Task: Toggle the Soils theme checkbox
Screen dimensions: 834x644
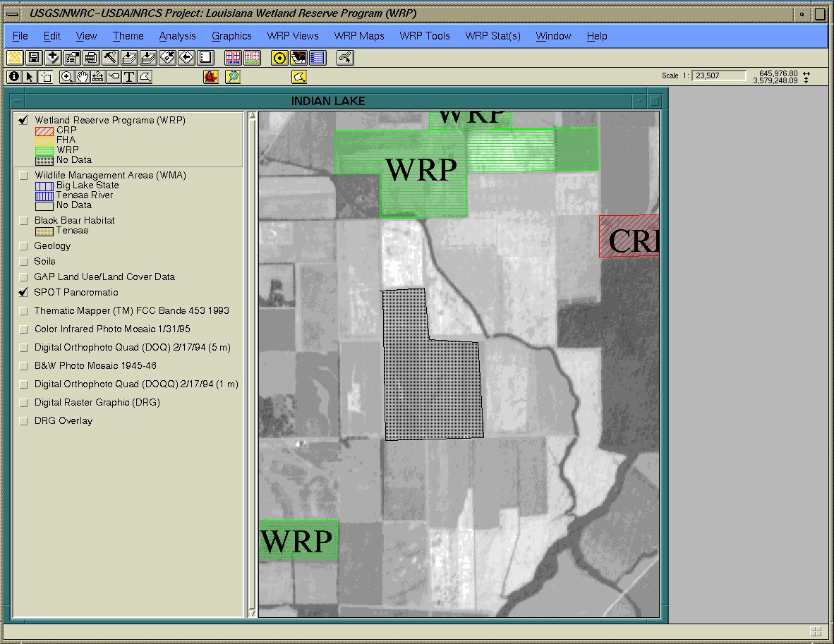Action: (23, 261)
